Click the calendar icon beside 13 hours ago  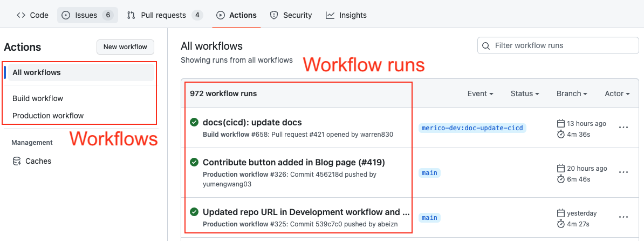tap(560, 124)
